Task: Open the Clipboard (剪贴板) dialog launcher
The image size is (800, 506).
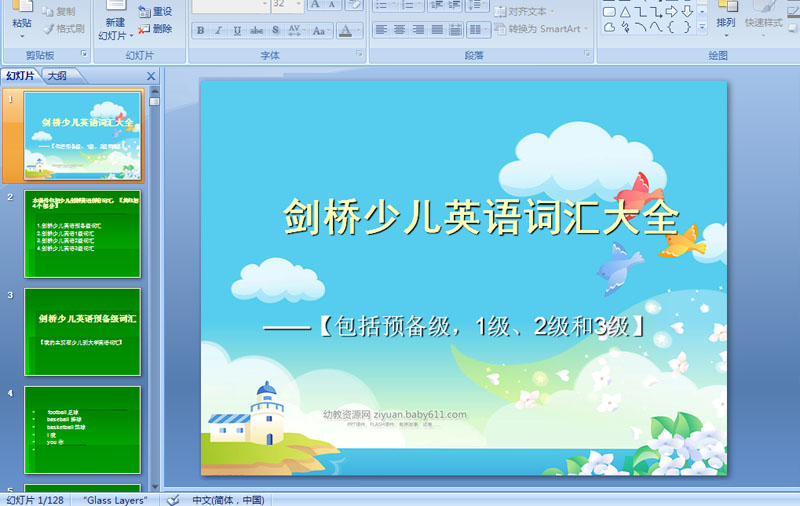Action: 84,54
